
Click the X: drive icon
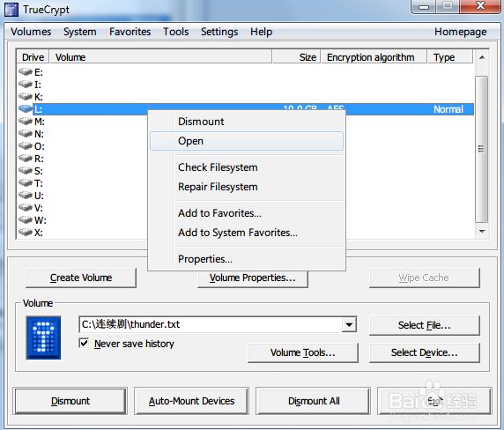(x=26, y=232)
